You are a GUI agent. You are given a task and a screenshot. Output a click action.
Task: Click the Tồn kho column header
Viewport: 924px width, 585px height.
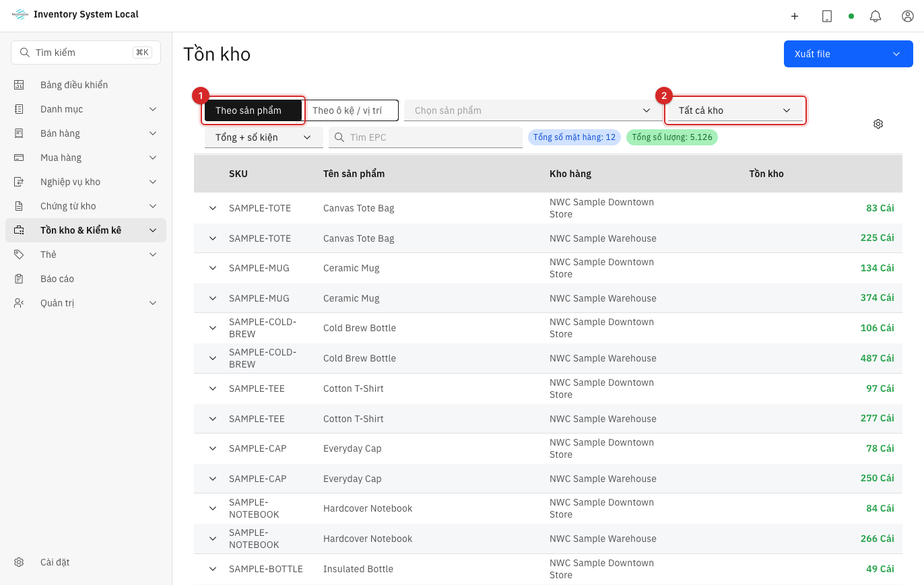(766, 174)
